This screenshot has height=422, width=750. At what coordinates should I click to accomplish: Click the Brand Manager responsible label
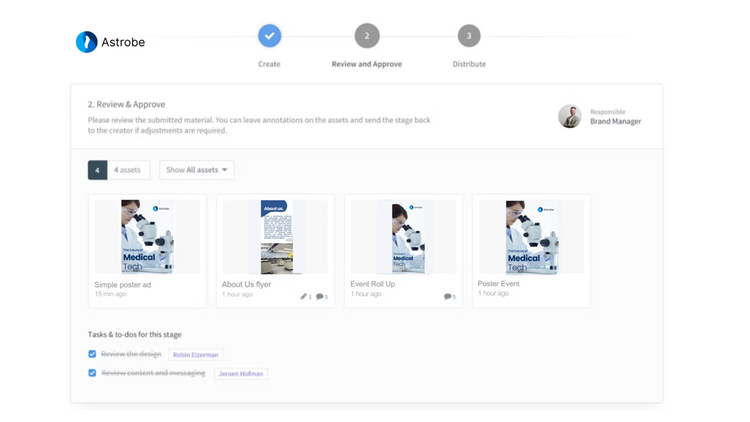(616, 121)
